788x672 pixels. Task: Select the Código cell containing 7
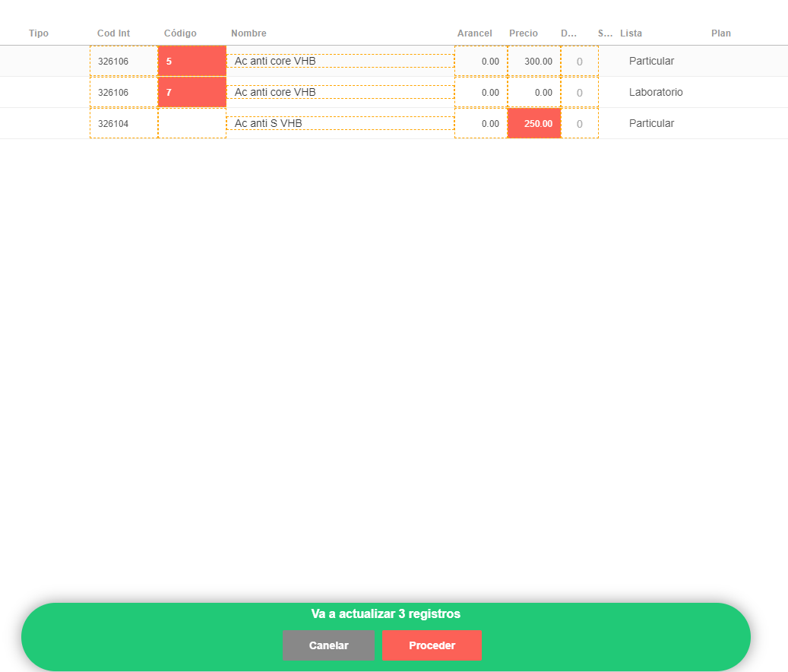pyautogui.click(x=191, y=92)
